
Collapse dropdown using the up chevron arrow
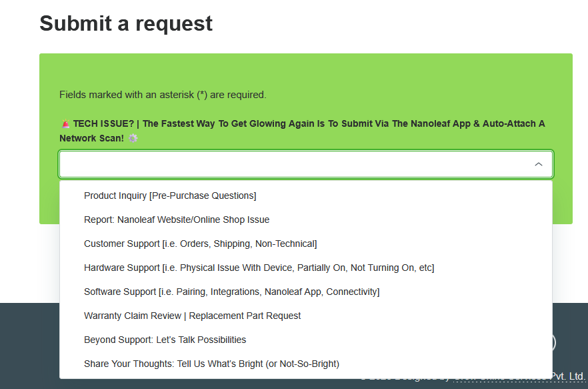coord(538,164)
